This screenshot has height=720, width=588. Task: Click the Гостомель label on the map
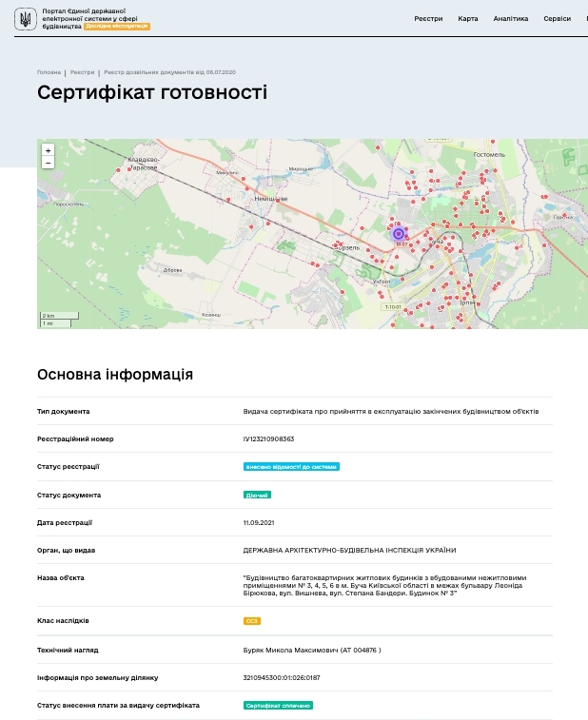(489, 155)
